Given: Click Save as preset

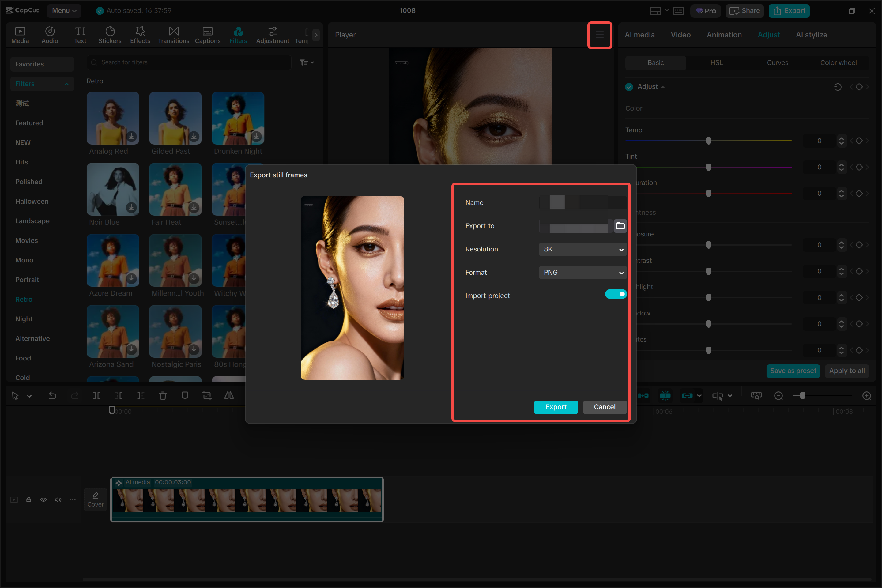Looking at the screenshot, I should tap(793, 371).
